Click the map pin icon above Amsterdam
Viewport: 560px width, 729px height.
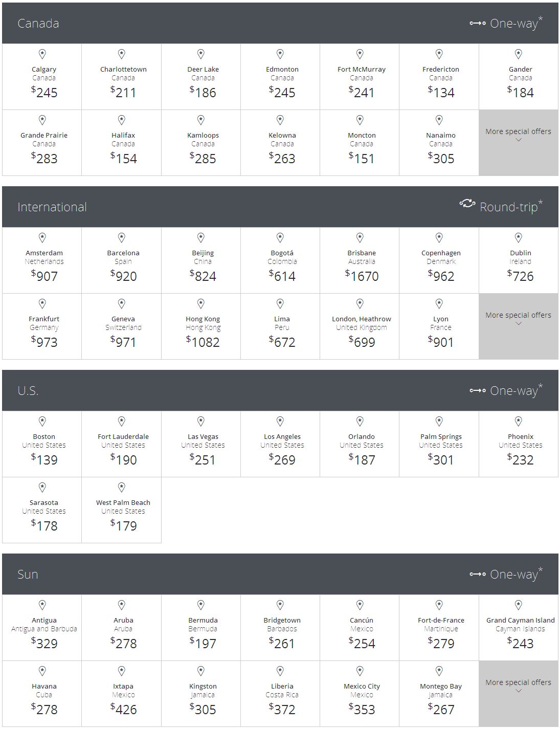tap(42, 237)
